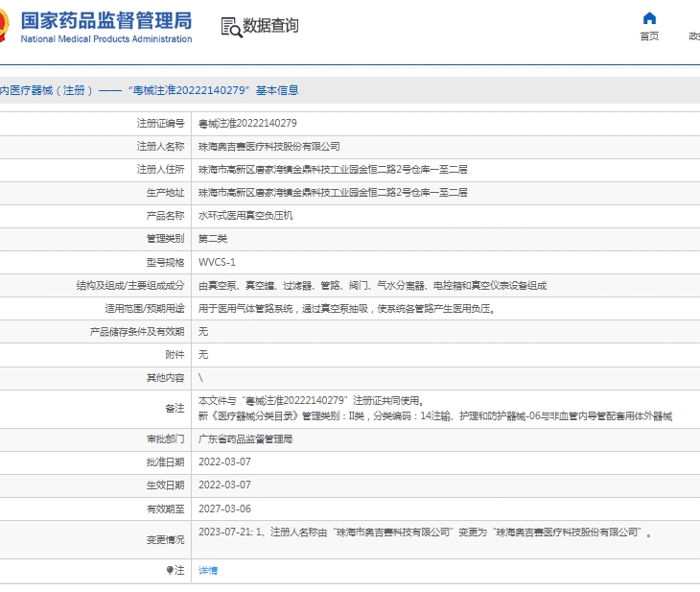Click the 产品储存条件及有效期 label

[137, 332]
